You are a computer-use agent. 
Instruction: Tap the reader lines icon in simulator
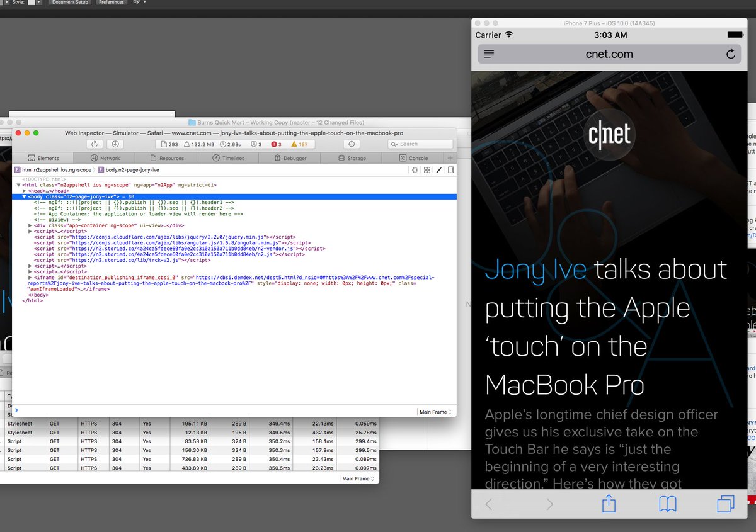[489, 54]
